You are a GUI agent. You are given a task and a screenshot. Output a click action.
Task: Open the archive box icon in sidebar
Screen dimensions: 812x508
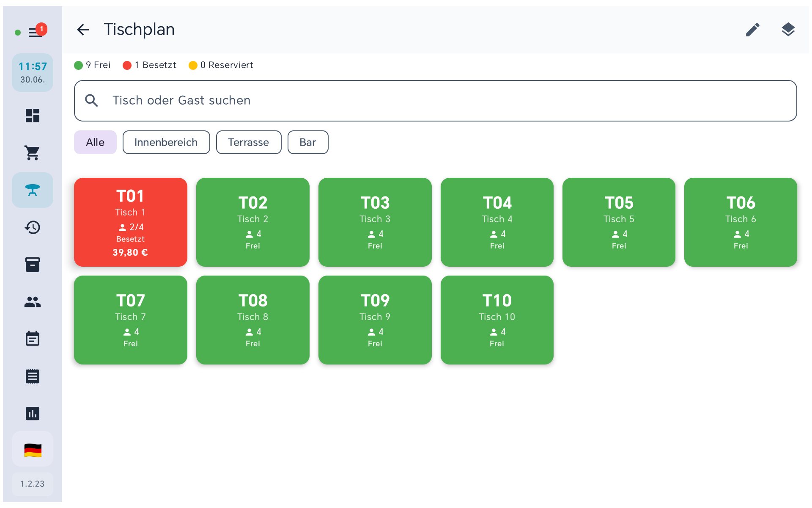[33, 265]
